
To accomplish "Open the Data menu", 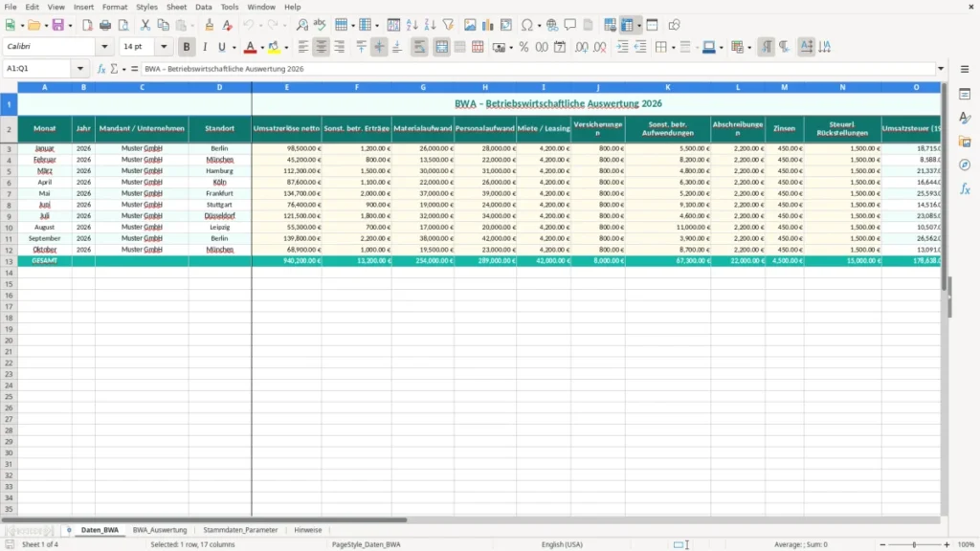I will [203, 7].
